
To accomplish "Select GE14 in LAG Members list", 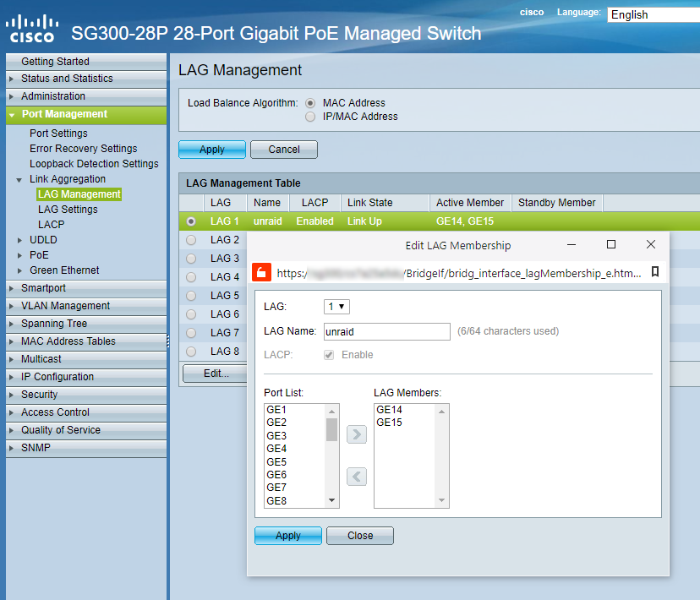I will point(405,410).
